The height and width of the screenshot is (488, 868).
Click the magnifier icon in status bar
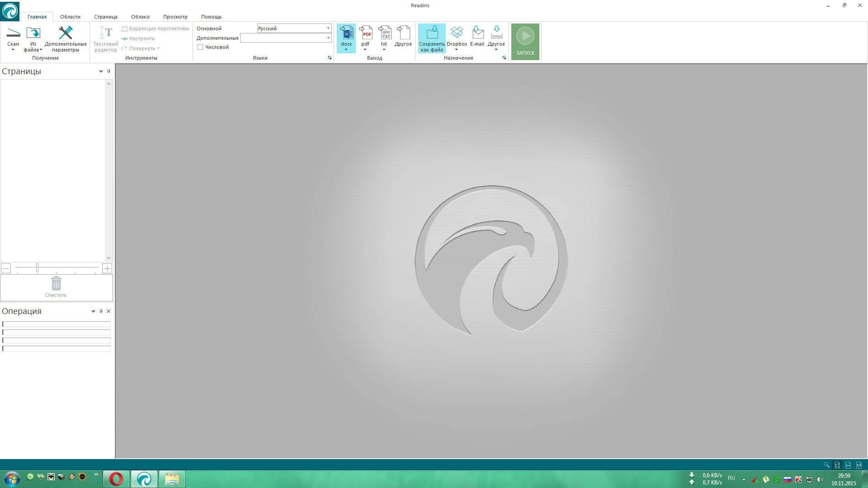(x=826, y=465)
